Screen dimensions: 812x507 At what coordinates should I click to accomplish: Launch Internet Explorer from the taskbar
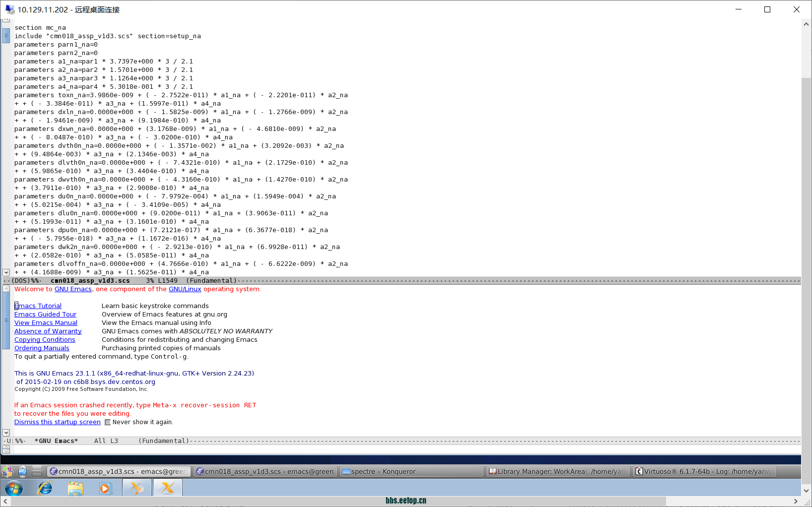45,488
